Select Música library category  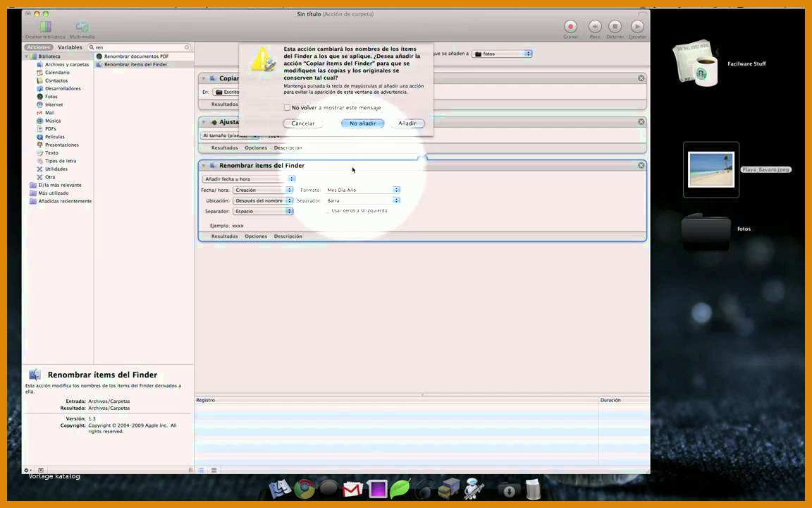(x=52, y=121)
